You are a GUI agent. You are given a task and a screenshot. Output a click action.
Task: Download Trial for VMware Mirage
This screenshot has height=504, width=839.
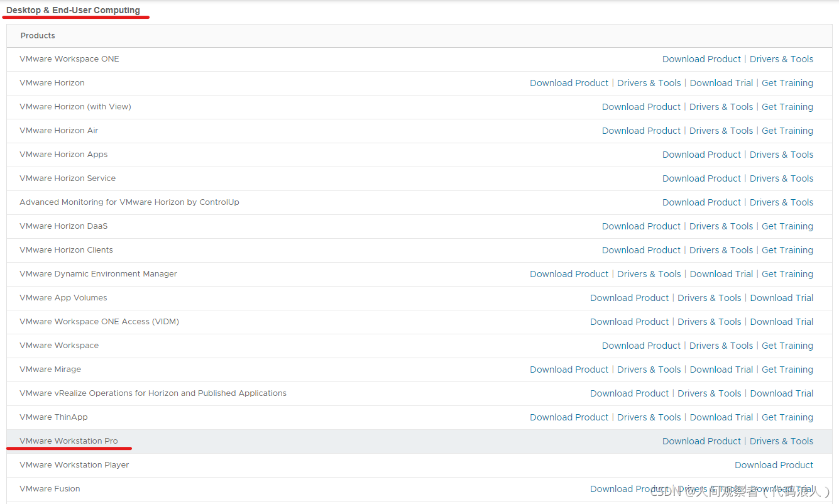click(x=721, y=370)
